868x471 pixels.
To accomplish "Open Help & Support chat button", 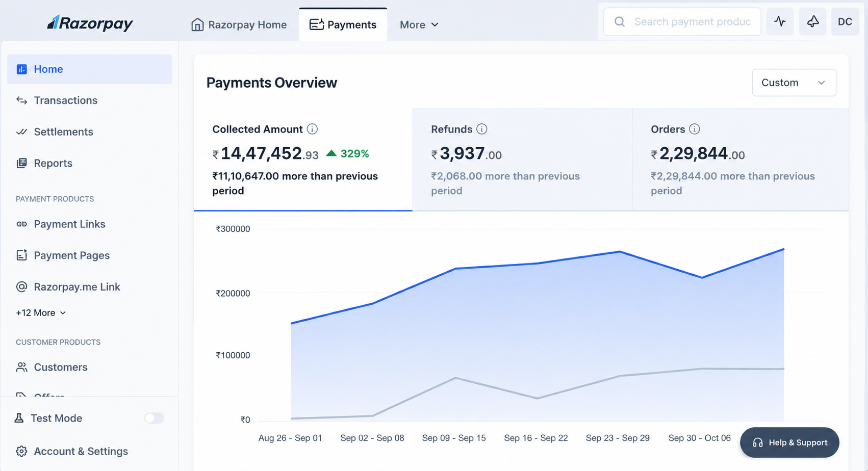I will (789, 442).
